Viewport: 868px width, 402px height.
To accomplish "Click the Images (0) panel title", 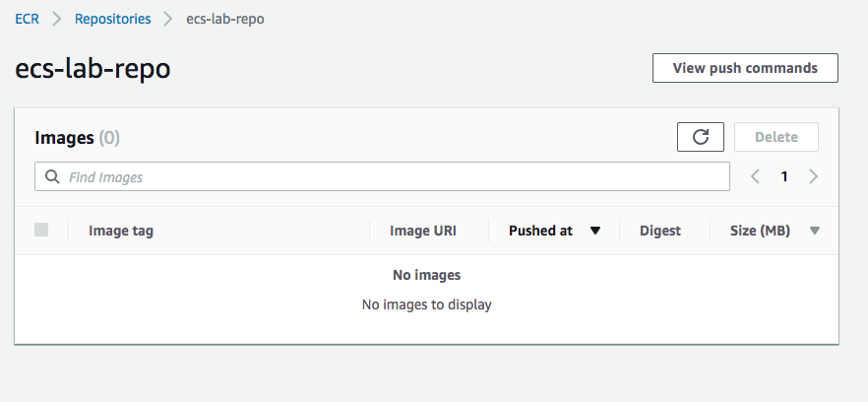I will (77, 138).
